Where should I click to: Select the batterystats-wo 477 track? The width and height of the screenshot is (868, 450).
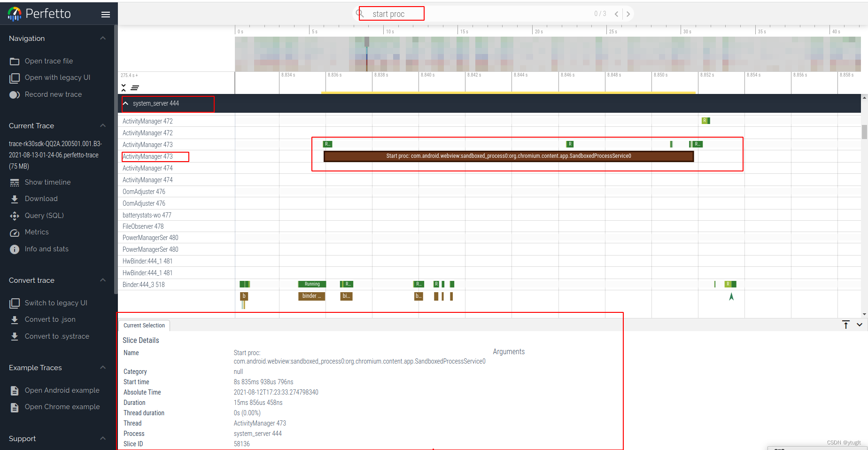(147, 215)
